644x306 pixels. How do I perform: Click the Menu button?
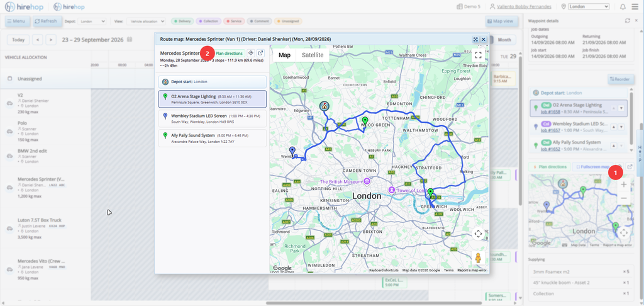point(17,21)
